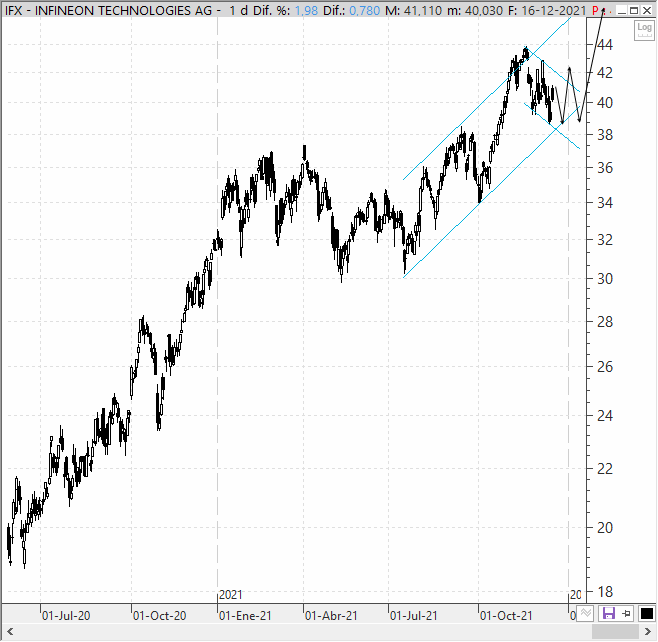Screen dimensions: 658x642
Task: Click the pin icon next to the save icon
Action: click(x=627, y=614)
